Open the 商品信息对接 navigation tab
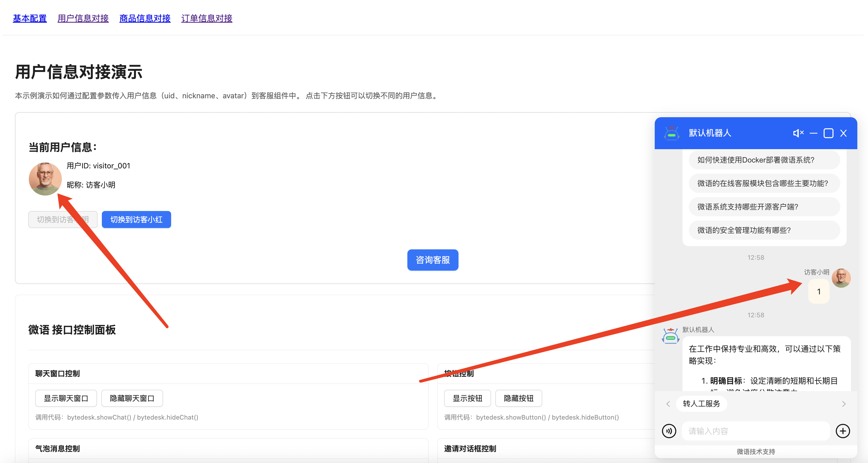868x463 pixels. pyautogui.click(x=144, y=18)
